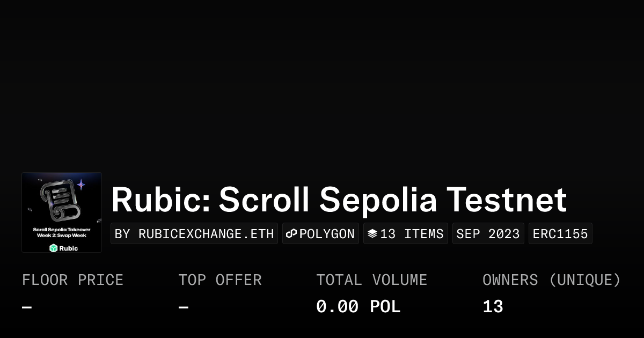The height and width of the screenshot is (338, 644).
Task: Click the TOP OFFER label
Action: (x=220, y=280)
